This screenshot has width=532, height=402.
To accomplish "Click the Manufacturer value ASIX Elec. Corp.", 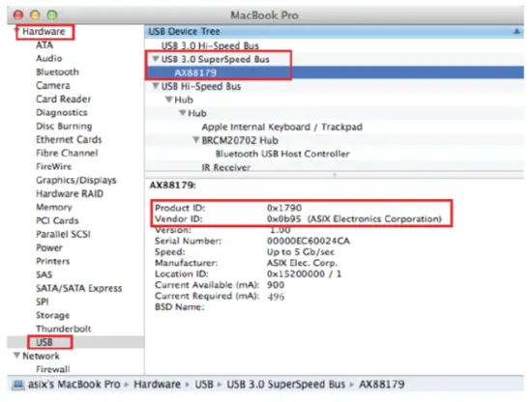I will coord(303,263).
